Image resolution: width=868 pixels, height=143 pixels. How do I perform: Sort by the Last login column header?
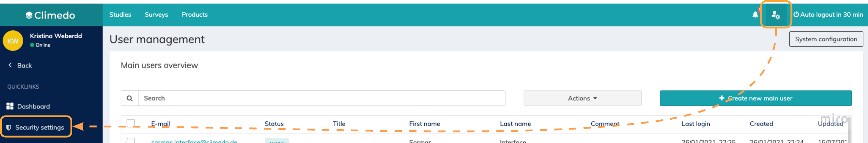pos(696,124)
